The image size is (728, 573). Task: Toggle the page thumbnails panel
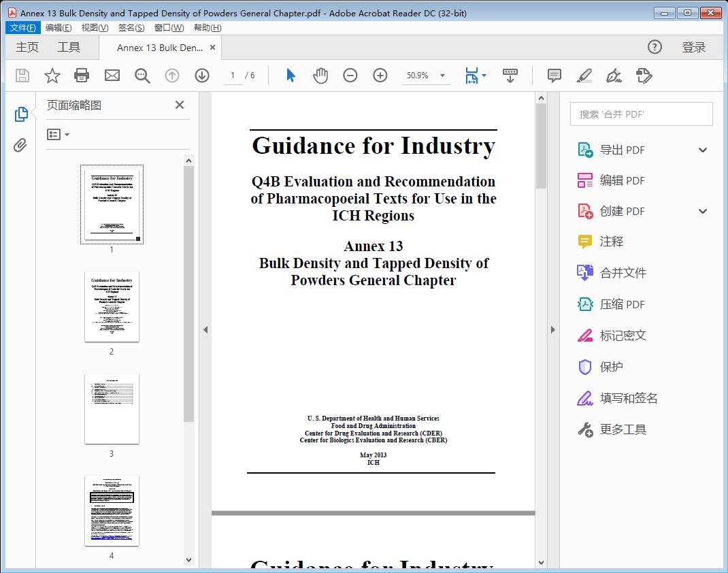[21, 114]
